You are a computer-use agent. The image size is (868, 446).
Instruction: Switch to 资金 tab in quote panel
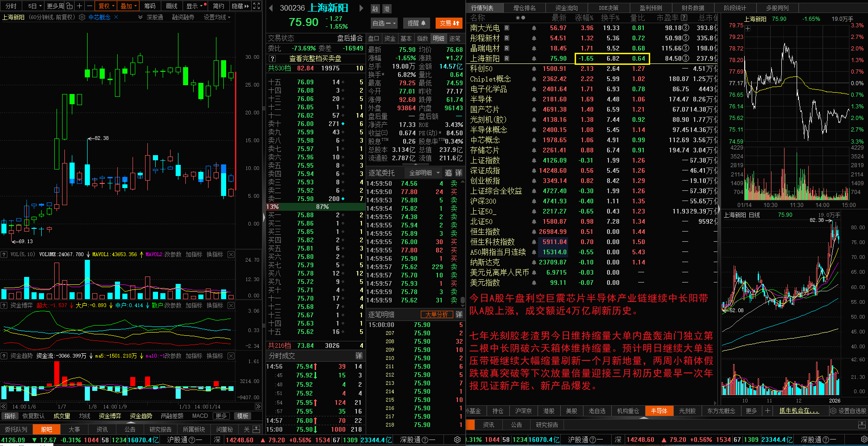pyautogui.click(x=390, y=38)
